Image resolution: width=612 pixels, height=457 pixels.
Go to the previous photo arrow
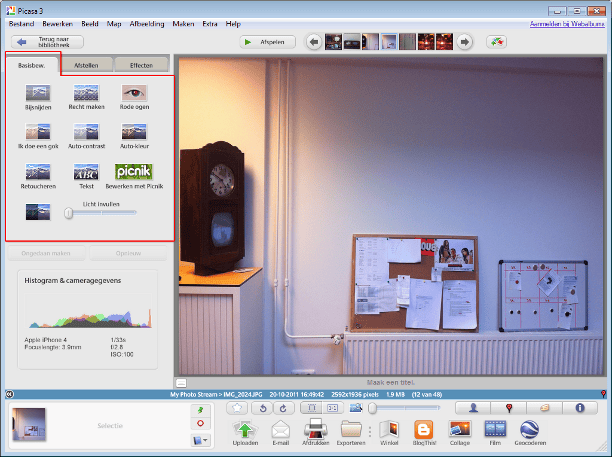pyautogui.click(x=314, y=42)
